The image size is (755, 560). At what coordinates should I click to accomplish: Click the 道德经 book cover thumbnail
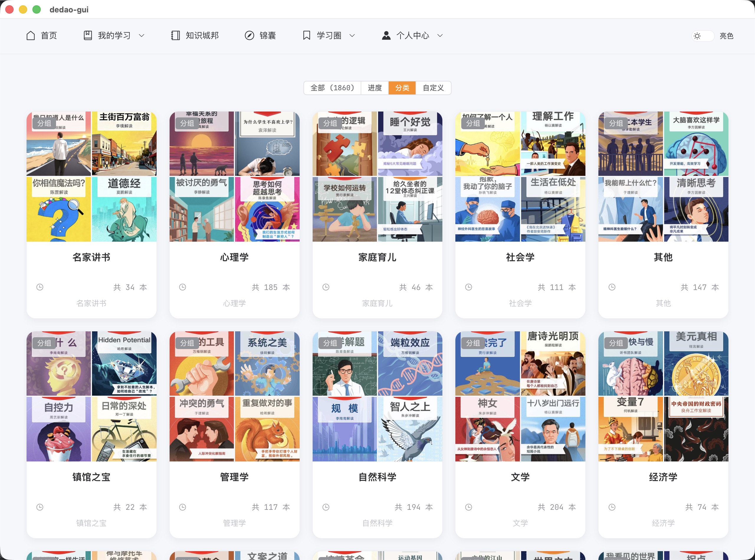pos(124,209)
